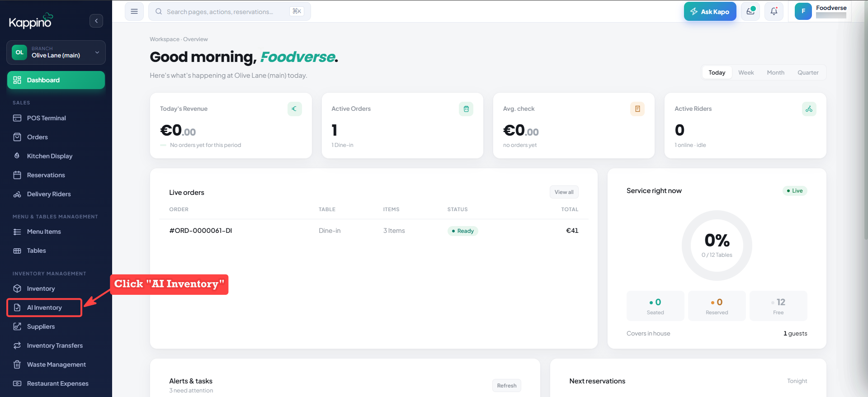Screen dimensions: 868x397
Task: Click the Restaurant Expenses cash icon
Action: 17,383
